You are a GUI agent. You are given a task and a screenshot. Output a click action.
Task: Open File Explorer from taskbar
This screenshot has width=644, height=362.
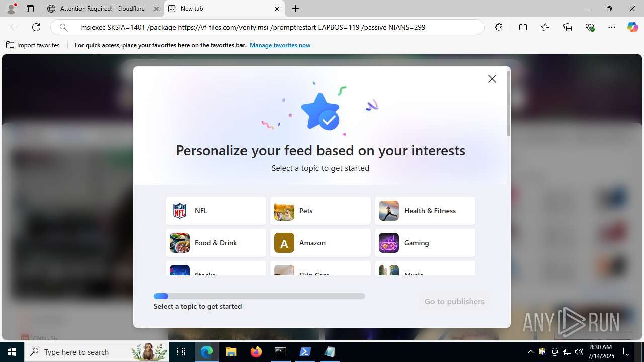pyautogui.click(x=231, y=352)
